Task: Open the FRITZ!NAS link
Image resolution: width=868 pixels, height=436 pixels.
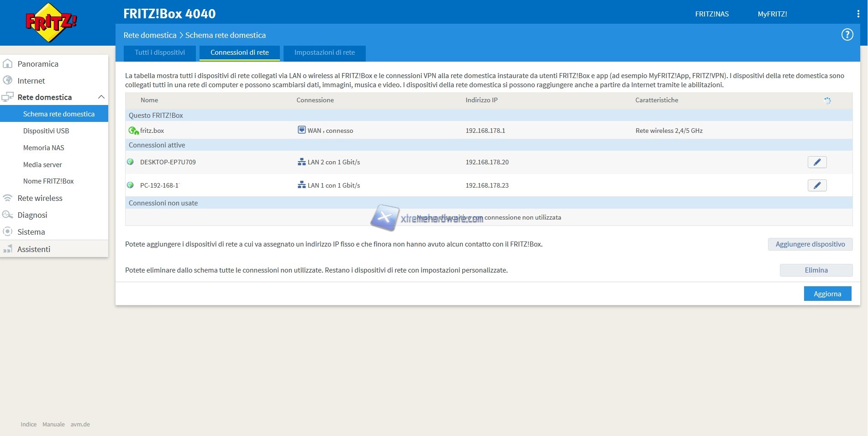Action: click(x=711, y=14)
